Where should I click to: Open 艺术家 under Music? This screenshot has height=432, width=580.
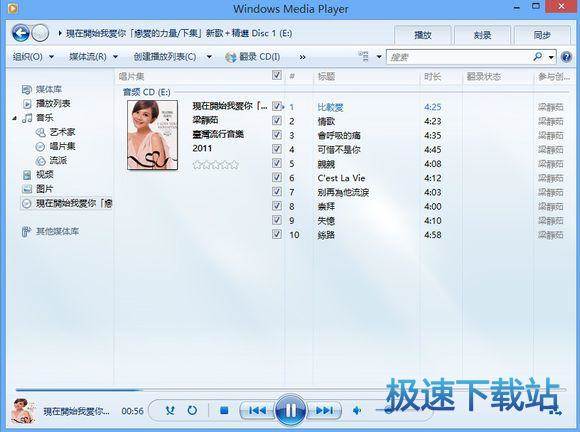(55, 132)
